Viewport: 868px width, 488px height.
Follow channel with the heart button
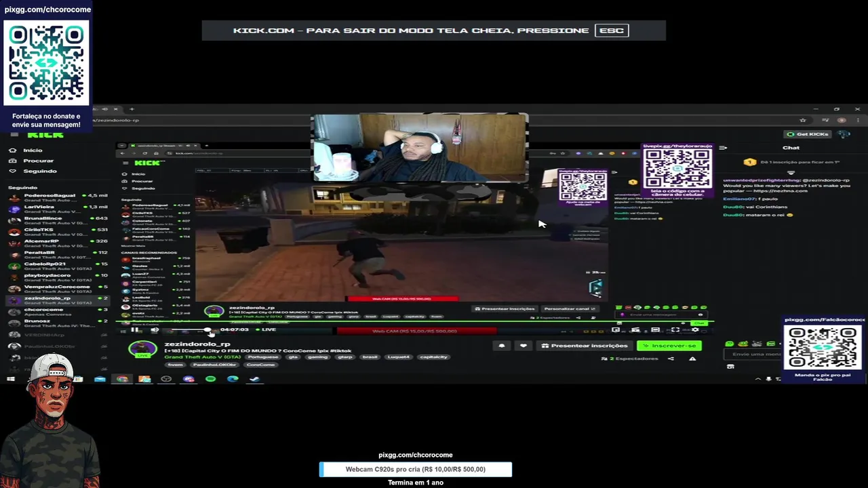[523, 346]
